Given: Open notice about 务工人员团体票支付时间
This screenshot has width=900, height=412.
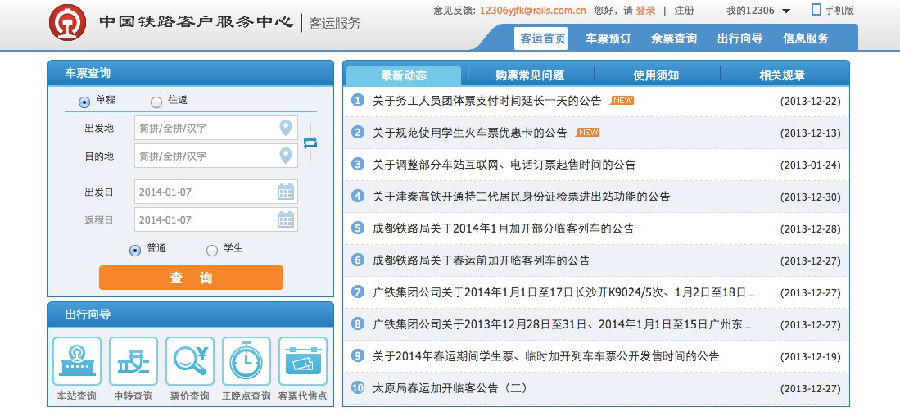Looking at the screenshot, I should tap(487, 100).
